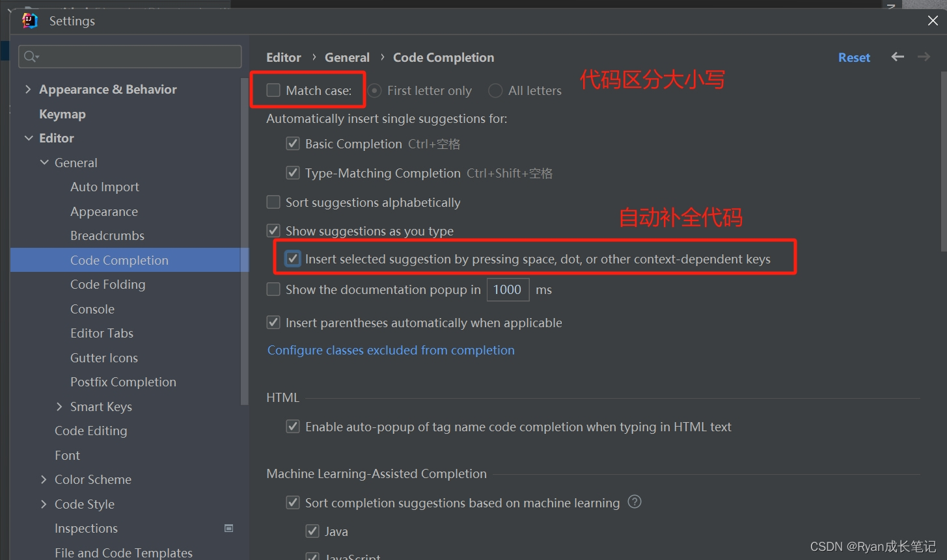Viewport: 947px width, 560px height.
Task: Open Font settings
Action: [x=67, y=455]
